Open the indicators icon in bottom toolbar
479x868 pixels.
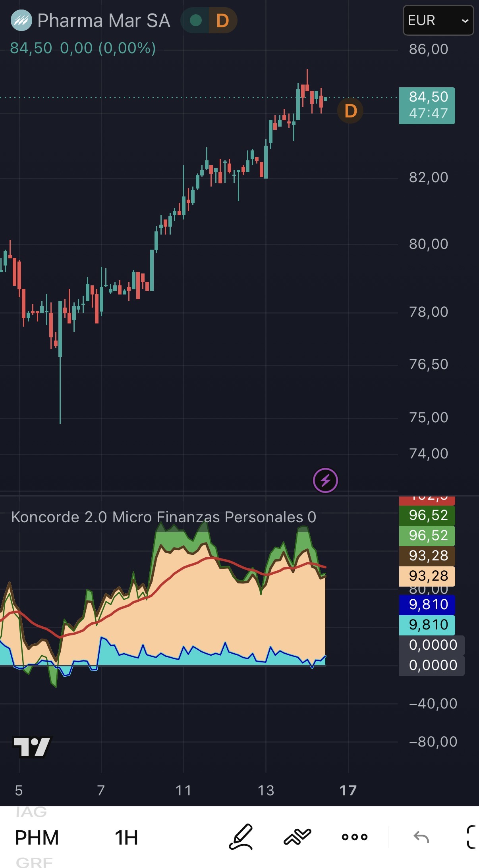pos(297,837)
